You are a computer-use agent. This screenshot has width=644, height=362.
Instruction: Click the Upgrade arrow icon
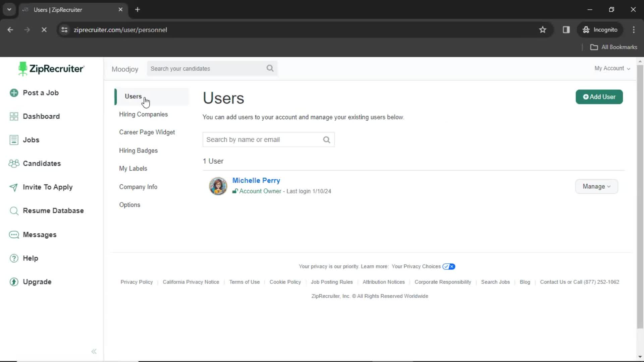(x=14, y=282)
